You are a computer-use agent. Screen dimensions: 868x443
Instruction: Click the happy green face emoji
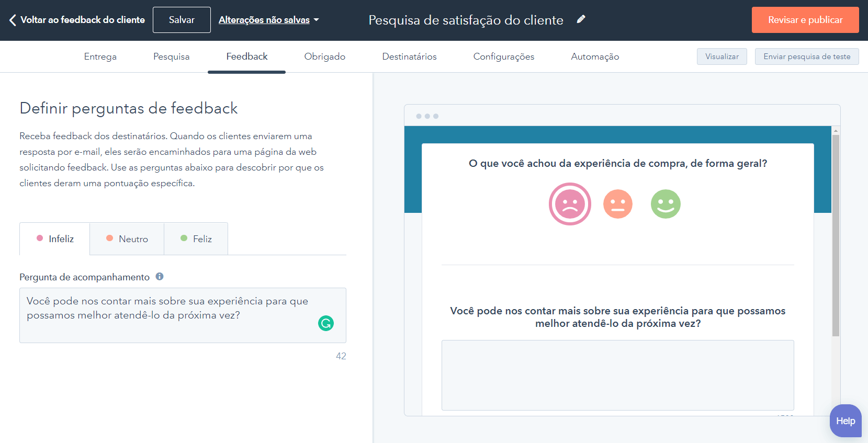(x=666, y=204)
